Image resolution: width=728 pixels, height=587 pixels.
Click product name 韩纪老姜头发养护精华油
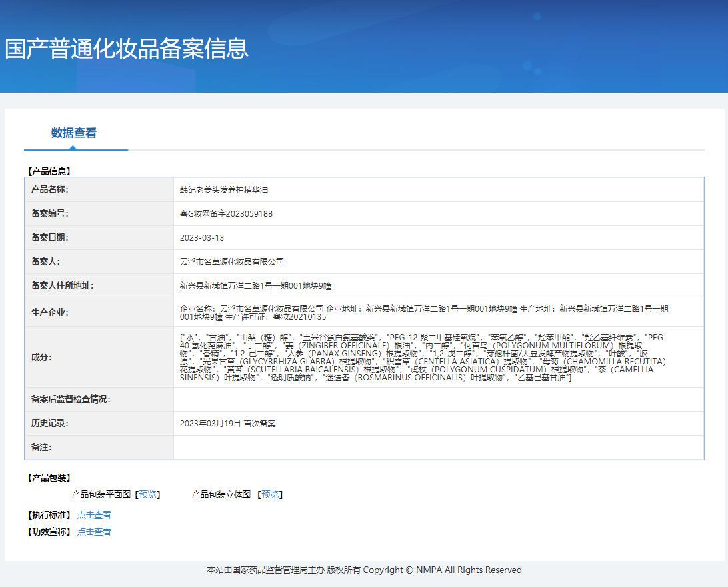pos(224,190)
